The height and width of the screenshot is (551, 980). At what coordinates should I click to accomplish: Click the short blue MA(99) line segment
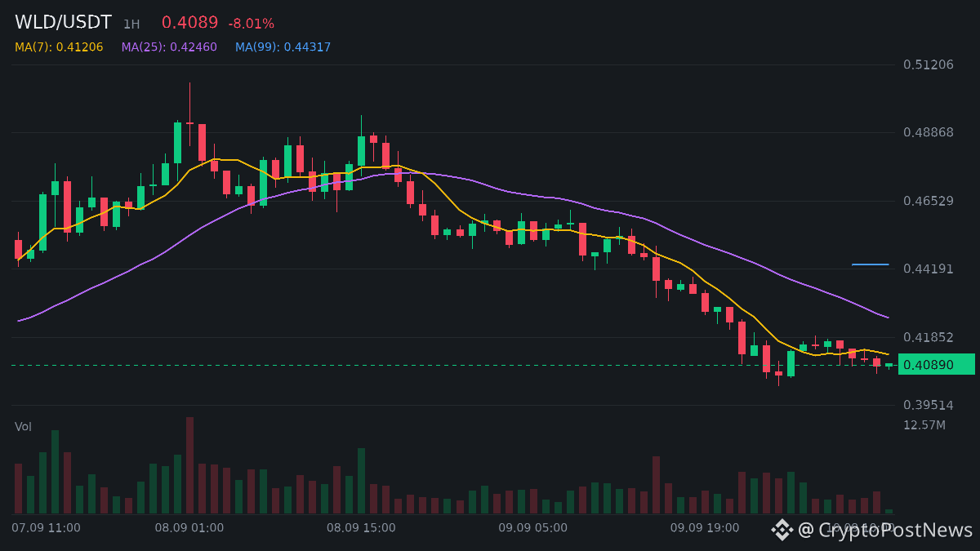click(870, 264)
